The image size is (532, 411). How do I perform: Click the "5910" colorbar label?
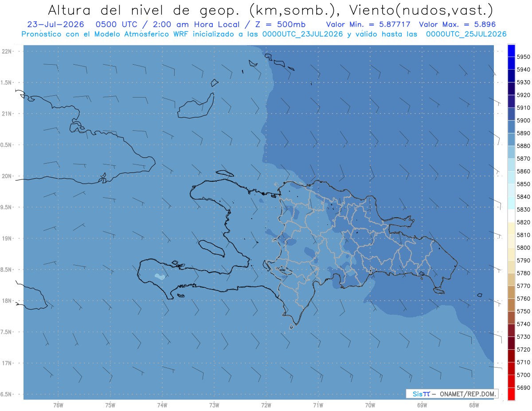pos(523,108)
